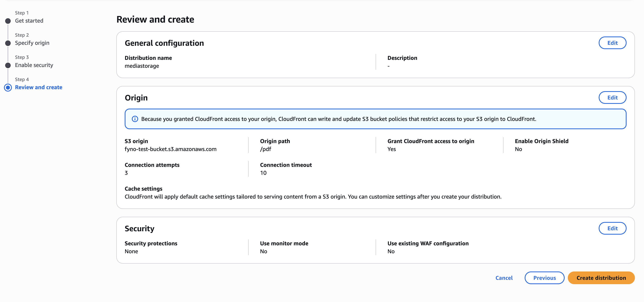Click Step 3 Enable security circle marker
644x302 pixels.
pos(8,65)
